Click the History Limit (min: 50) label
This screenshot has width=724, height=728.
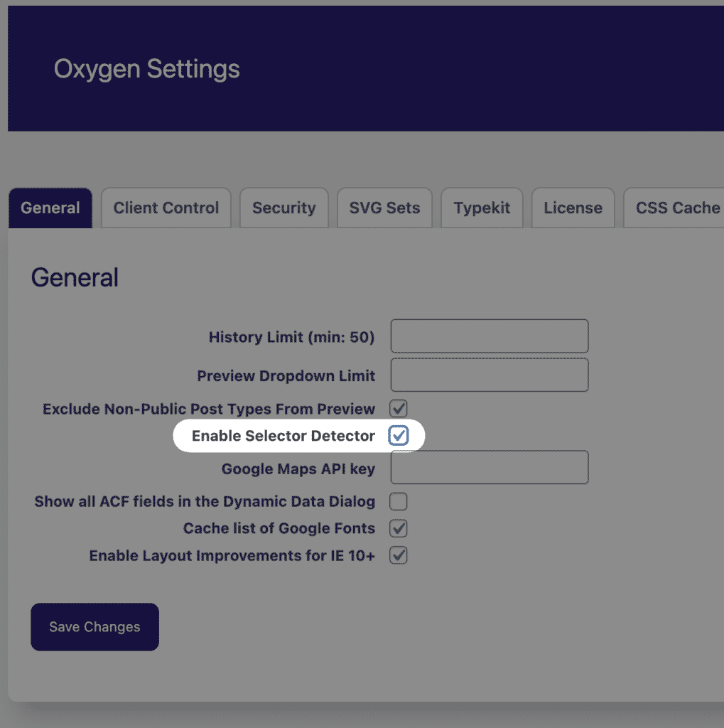pos(291,337)
